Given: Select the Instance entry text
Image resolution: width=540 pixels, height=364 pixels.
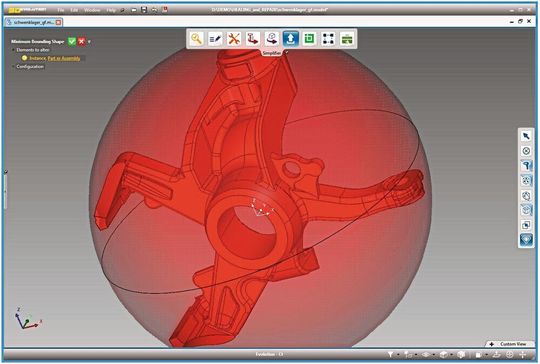Looking at the screenshot, I should pos(37,58).
